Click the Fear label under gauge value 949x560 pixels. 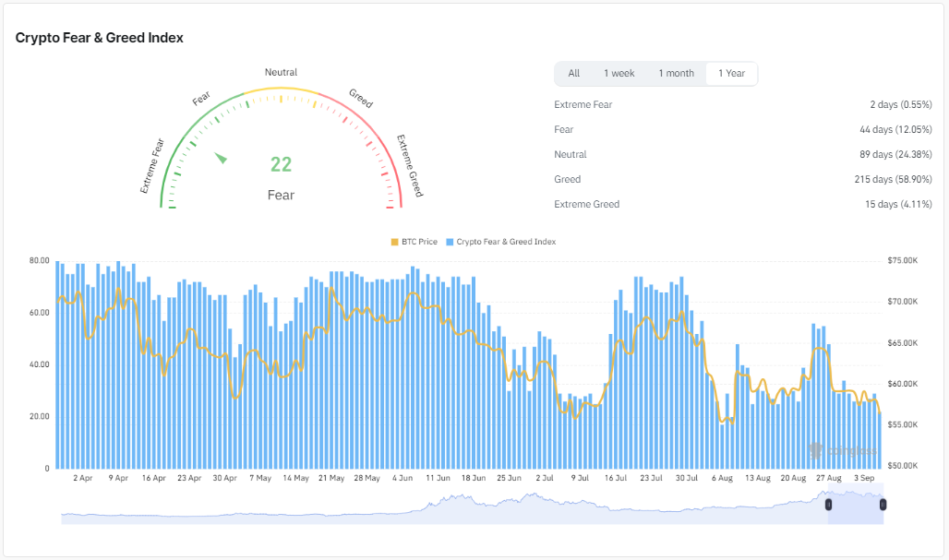point(281,196)
